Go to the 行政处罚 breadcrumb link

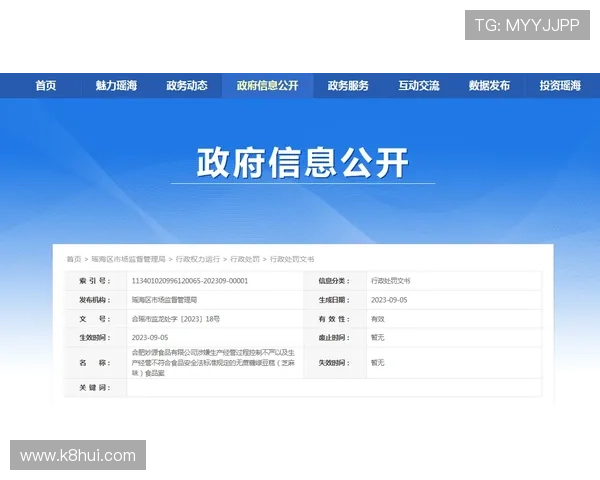245,259
